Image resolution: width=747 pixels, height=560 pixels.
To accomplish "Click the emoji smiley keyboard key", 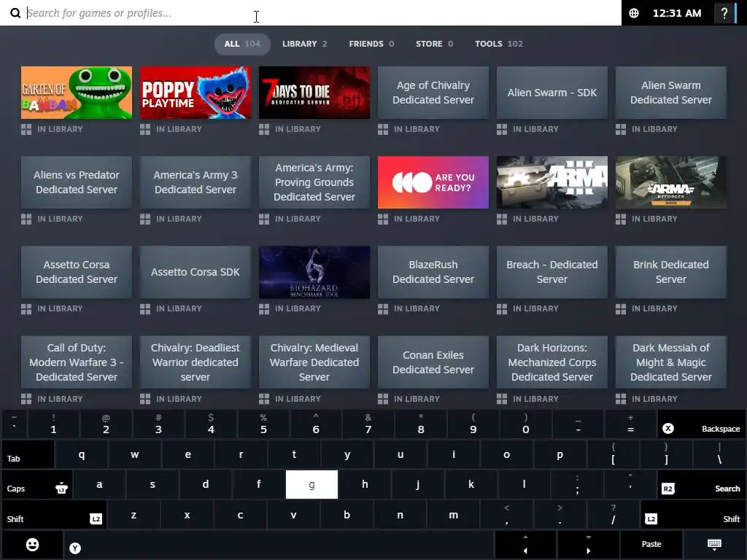I will pyautogui.click(x=32, y=545).
